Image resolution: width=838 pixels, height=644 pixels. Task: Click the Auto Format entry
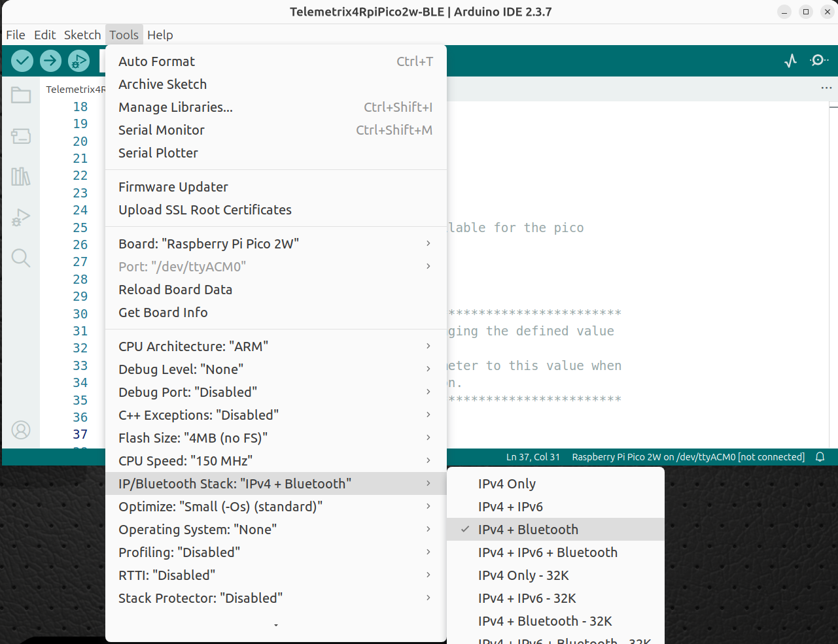click(x=156, y=61)
